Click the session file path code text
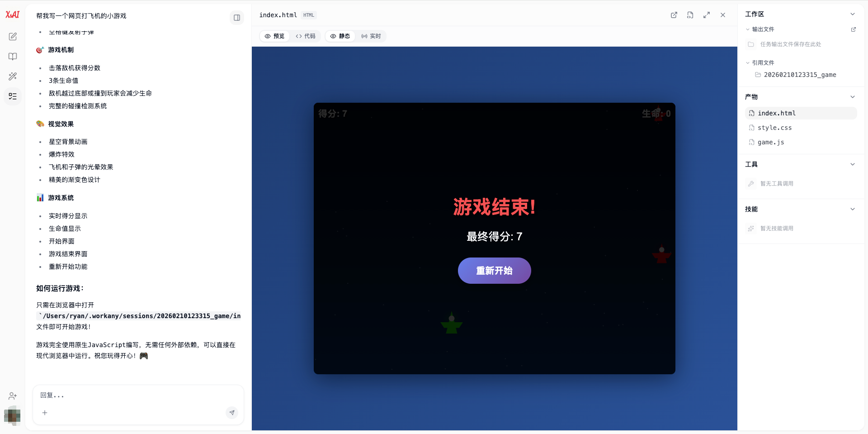This screenshot has width=868, height=434. (x=139, y=316)
